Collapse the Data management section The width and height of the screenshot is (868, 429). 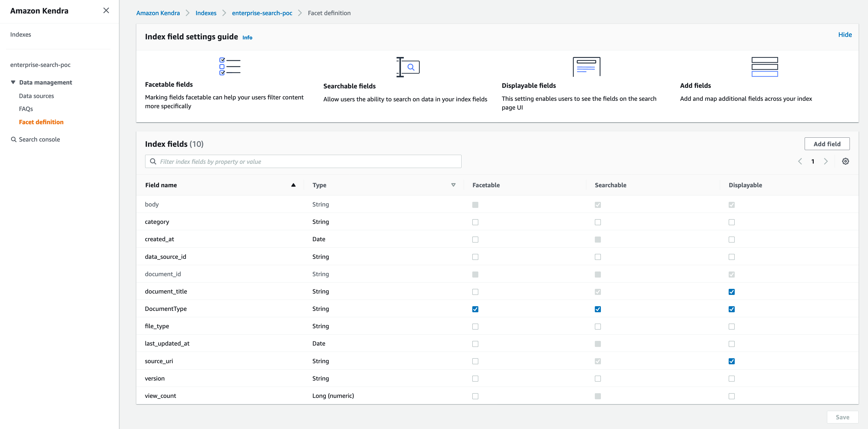(13, 82)
